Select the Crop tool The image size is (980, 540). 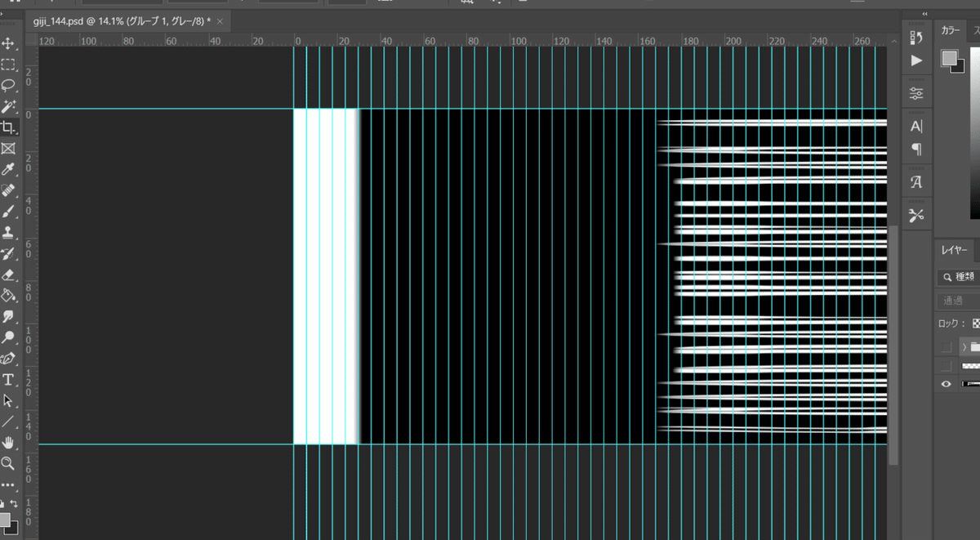click(x=8, y=127)
